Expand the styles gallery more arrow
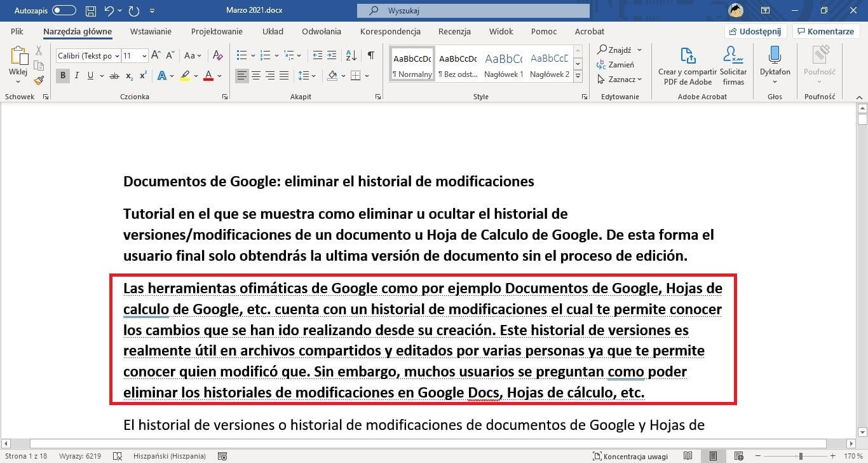Screen dimensions: 868x463 (578, 76)
